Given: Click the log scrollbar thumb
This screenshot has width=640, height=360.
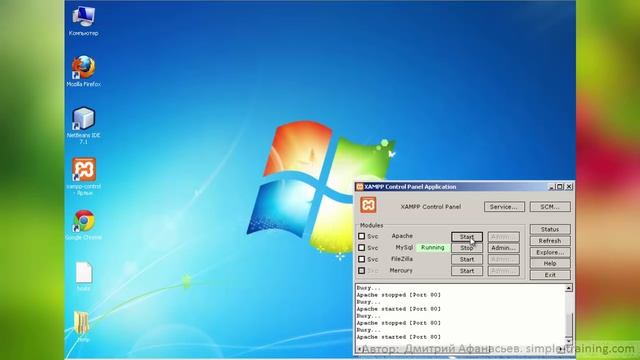Looking at the screenshot, I should click(x=569, y=325).
